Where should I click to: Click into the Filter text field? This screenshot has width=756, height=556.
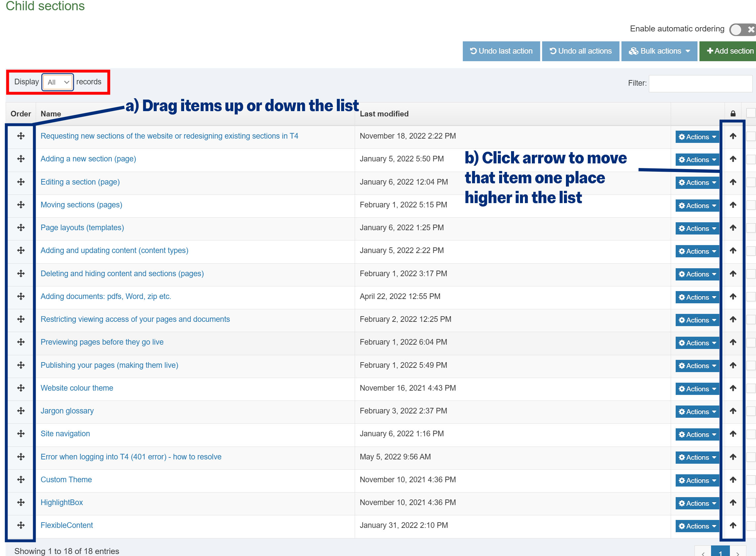[x=700, y=83]
